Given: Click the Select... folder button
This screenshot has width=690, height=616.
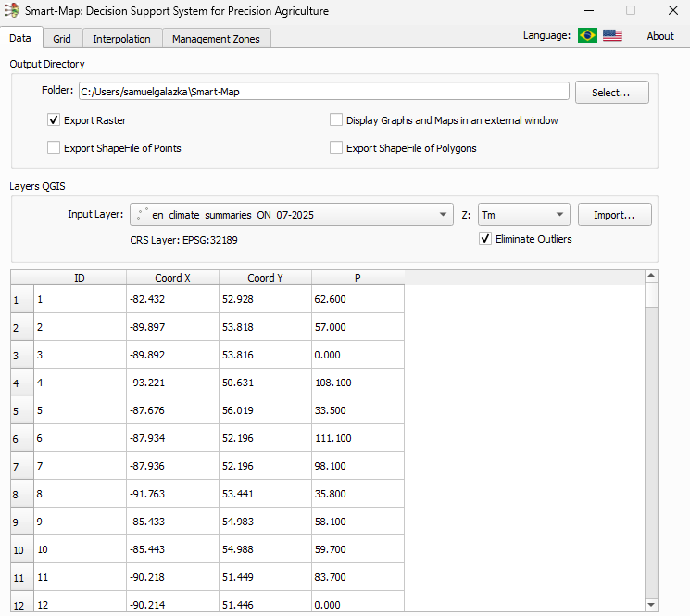Looking at the screenshot, I should coord(611,93).
